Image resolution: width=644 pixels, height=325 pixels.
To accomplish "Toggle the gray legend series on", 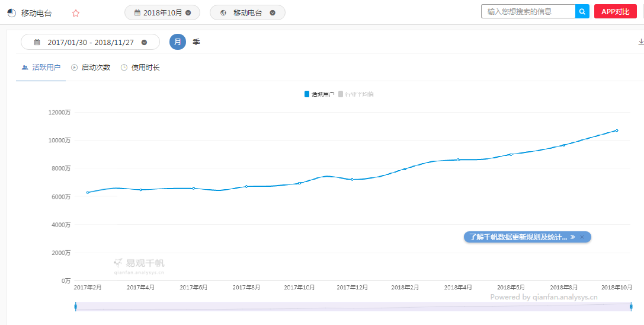I will pyautogui.click(x=355, y=94).
